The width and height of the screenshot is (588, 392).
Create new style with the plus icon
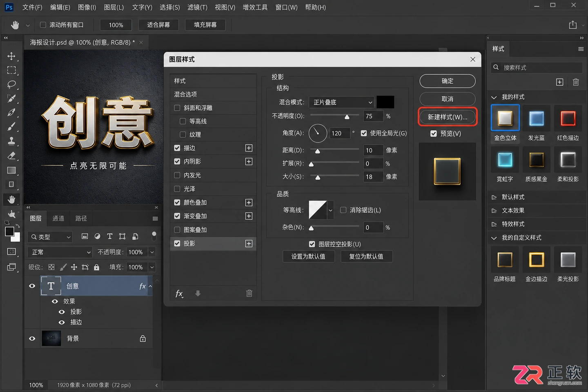[x=559, y=82]
